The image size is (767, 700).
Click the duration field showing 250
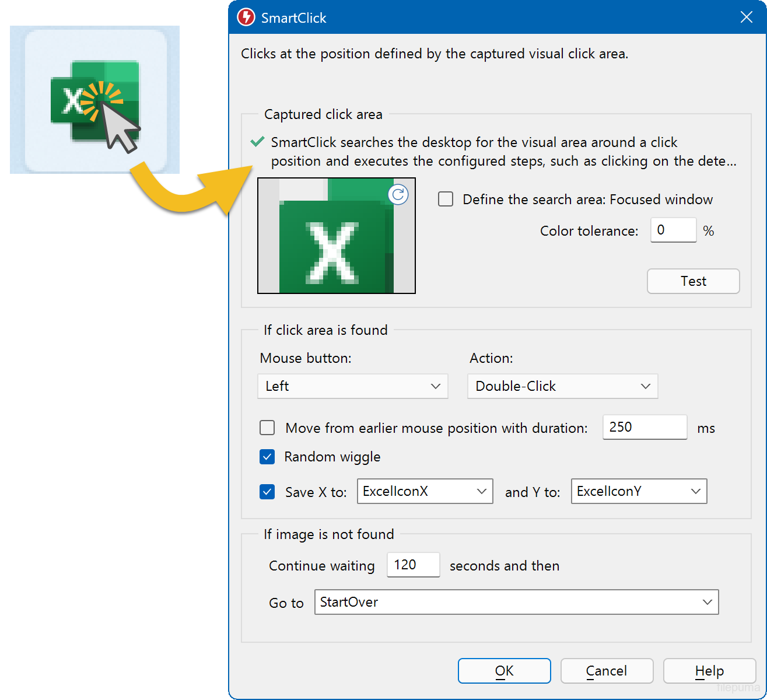pos(645,427)
